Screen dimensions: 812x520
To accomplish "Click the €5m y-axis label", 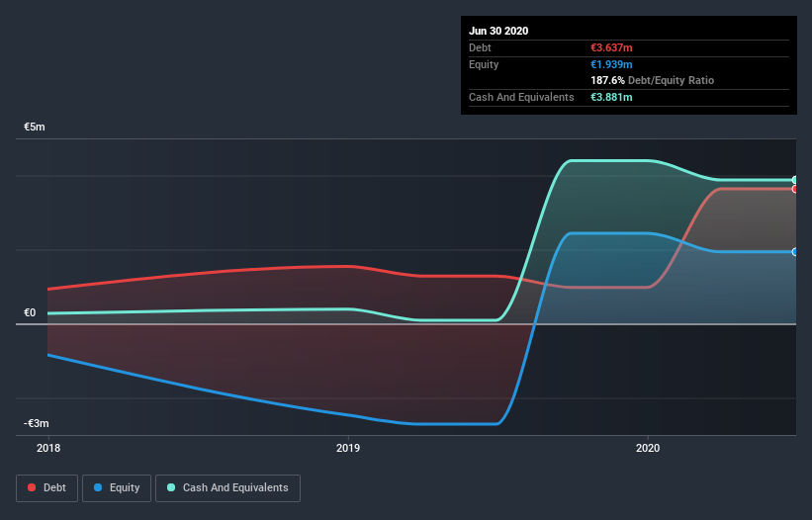I will coord(35,128).
